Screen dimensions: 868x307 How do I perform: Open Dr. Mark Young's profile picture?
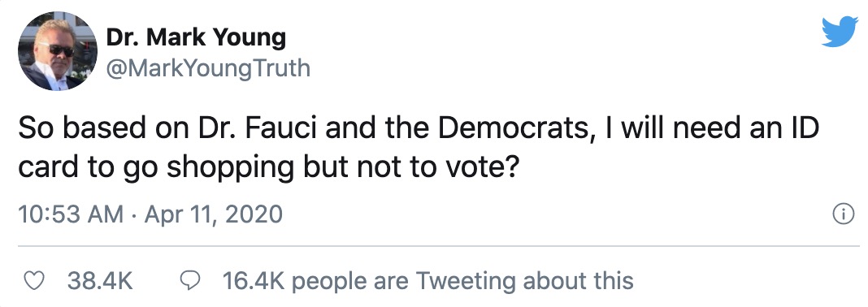click(58, 51)
